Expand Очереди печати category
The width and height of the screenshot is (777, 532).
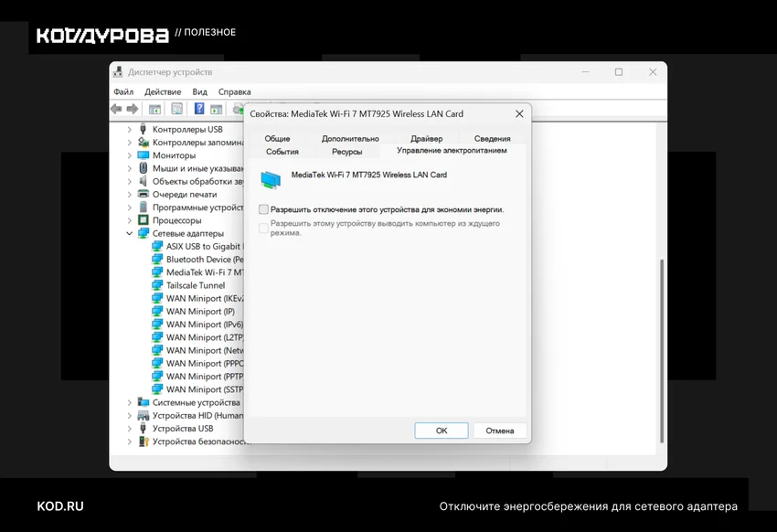pos(129,194)
